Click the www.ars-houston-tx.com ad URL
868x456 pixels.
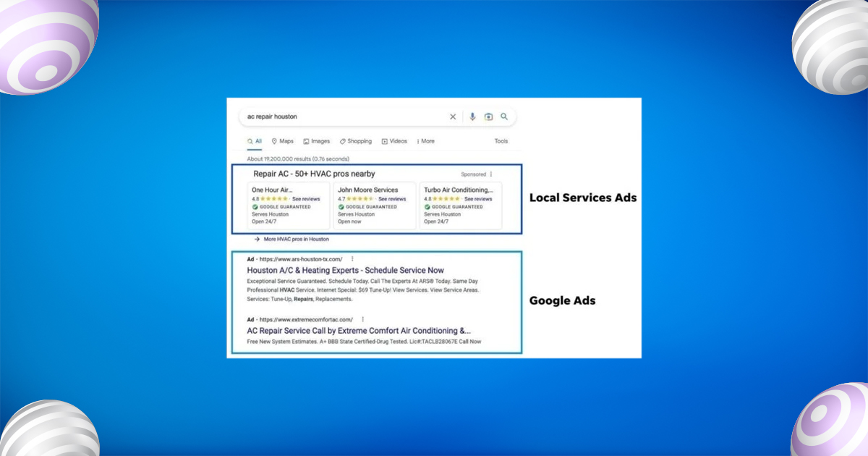301,258
